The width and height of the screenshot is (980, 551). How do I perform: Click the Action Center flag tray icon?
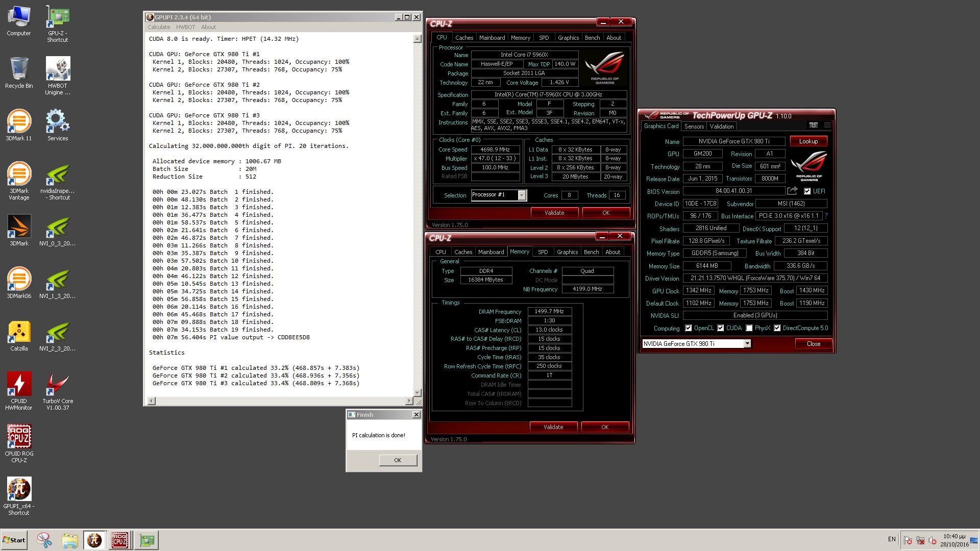coord(908,540)
